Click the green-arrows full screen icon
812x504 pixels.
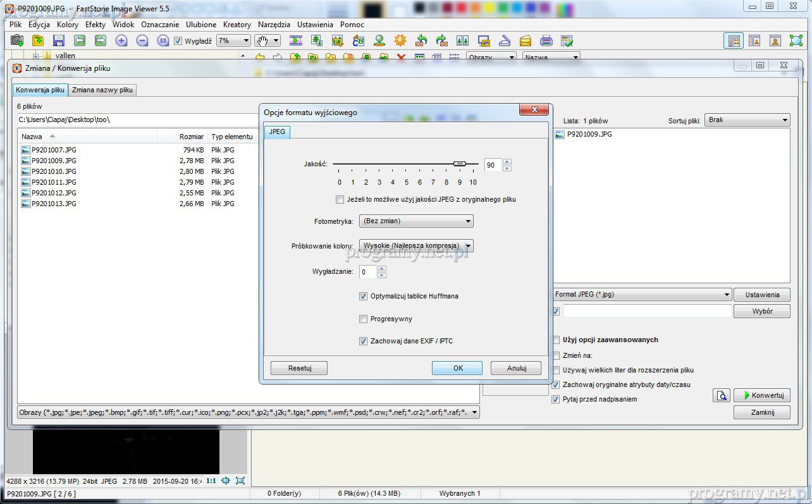point(796,41)
